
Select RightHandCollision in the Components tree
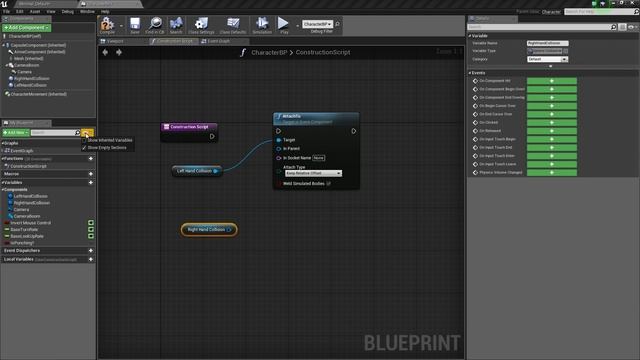click(x=32, y=78)
